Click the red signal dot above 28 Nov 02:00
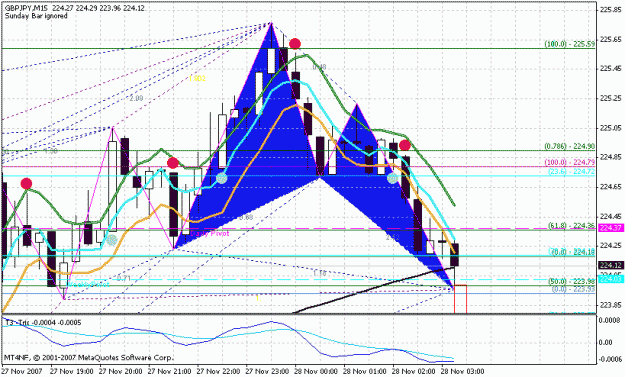 (405, 145)
